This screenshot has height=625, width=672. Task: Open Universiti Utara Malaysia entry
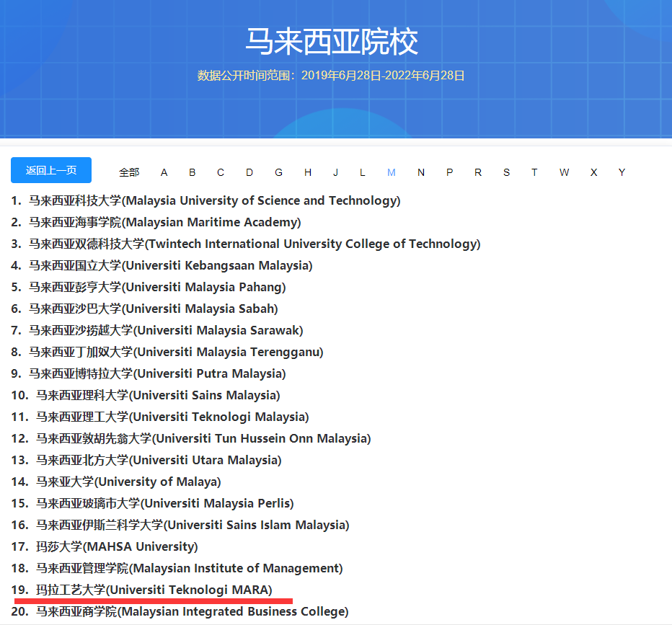coord(159,460)
